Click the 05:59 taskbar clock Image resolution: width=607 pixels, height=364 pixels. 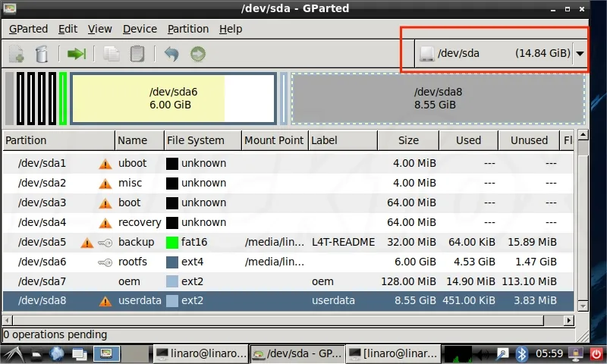coord(549,353)
